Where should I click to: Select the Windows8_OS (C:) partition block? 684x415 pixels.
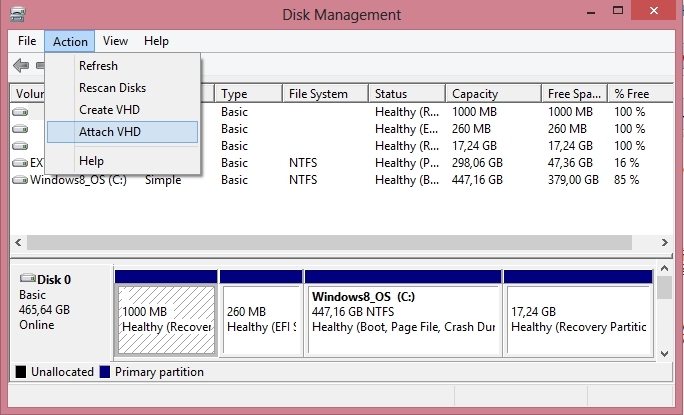tap(403, 320)
